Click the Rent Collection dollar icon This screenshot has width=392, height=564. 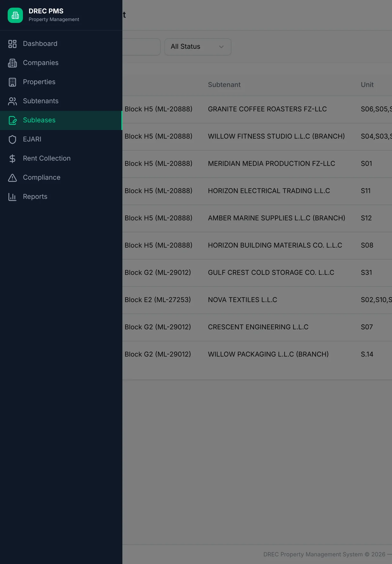coord(12,159)
